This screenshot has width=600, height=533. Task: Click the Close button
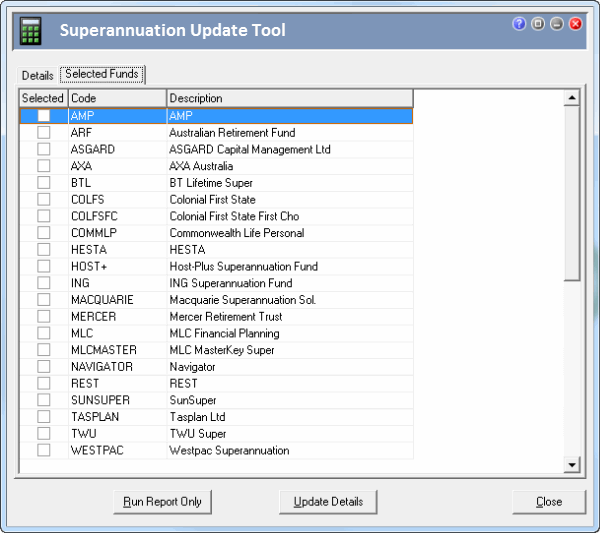(x=549, y=502)
